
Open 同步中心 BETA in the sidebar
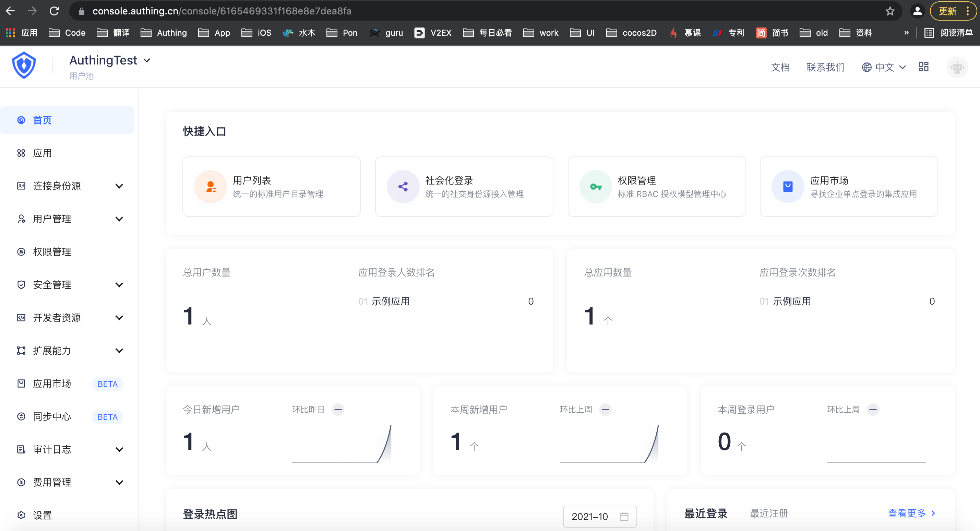point(67,416)
